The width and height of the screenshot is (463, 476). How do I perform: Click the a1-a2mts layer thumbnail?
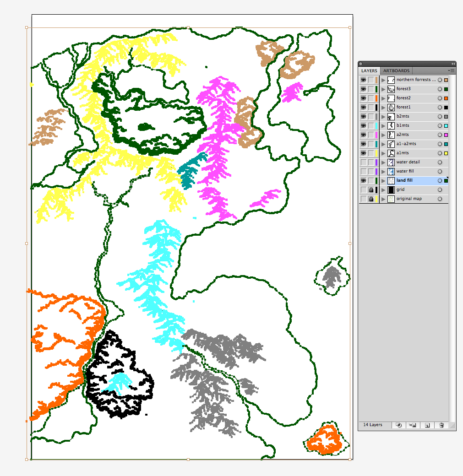[391, 144]
